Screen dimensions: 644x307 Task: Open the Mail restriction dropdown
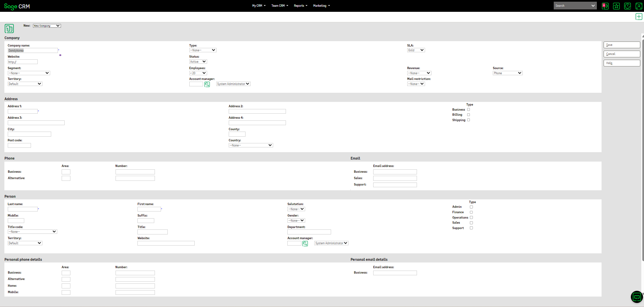416,84
